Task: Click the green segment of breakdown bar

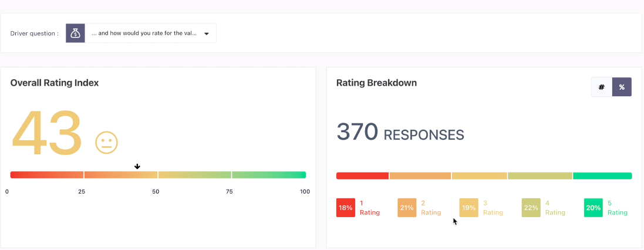Action: click(602, 175)
